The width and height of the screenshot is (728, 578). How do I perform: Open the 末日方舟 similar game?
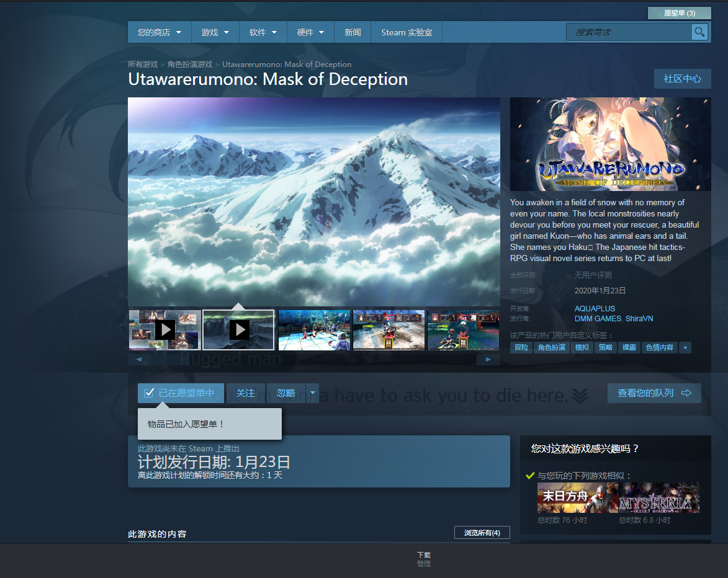coord(578,498)
